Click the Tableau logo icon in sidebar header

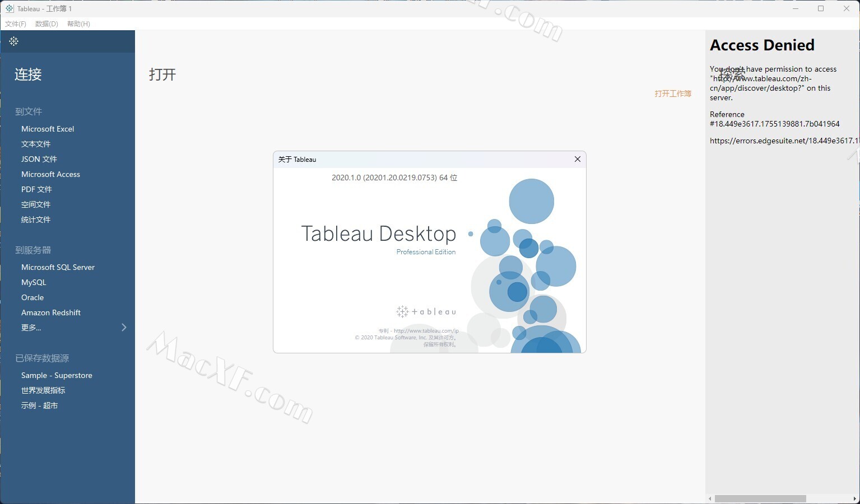tap(14, 41)
